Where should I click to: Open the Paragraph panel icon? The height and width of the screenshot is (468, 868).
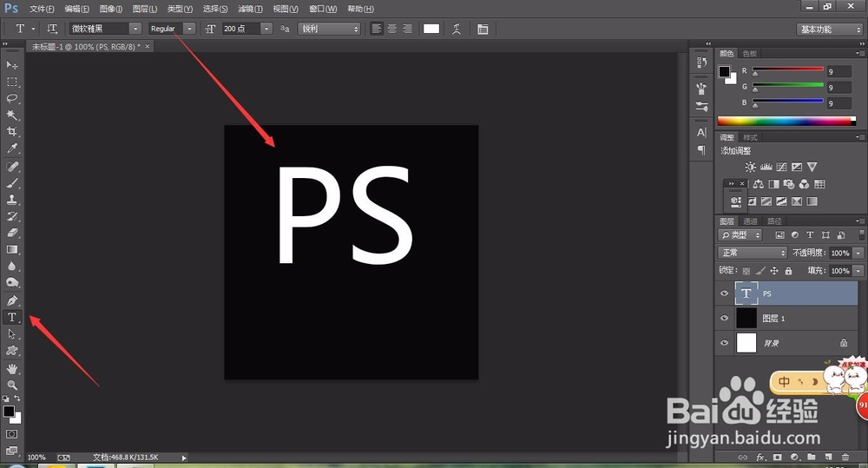coord(701,150)
